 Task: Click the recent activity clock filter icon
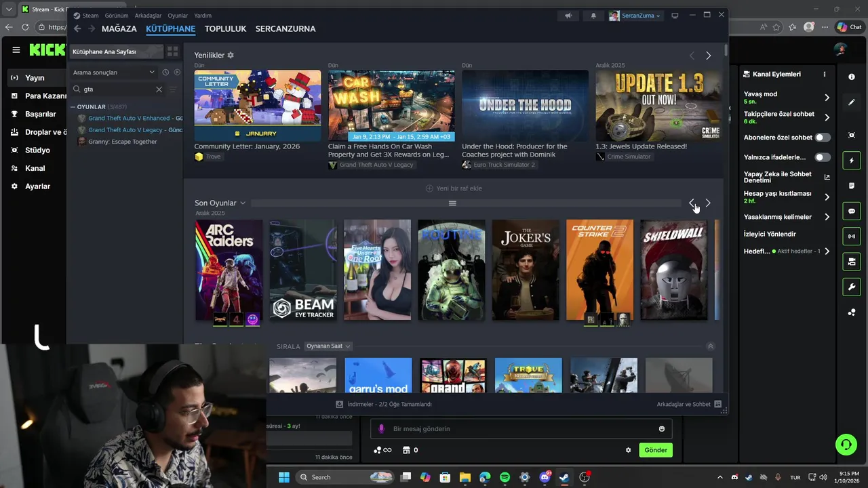coord(165,72)
